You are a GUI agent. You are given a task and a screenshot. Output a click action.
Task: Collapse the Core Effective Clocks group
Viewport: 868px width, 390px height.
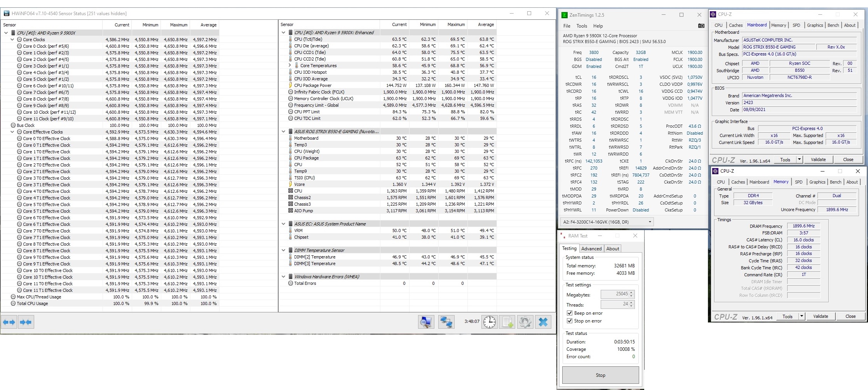coord(12,132)
